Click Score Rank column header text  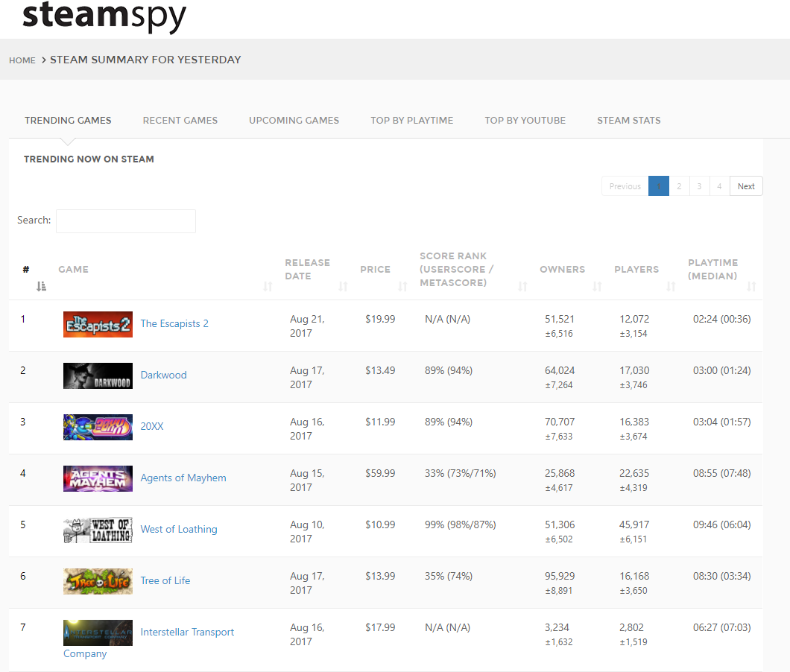coord(456,270)
